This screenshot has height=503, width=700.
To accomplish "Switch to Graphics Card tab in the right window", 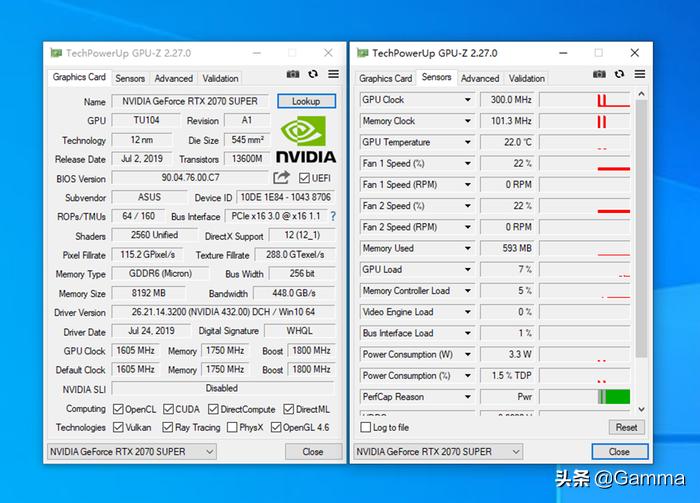I will pos(385,78).
